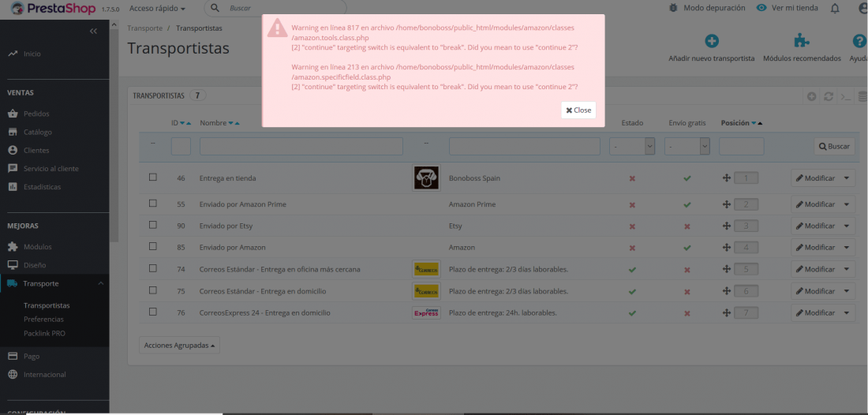Select checkbox for carrier ID 90
The image size is (868, 415).
coord(153,225)
